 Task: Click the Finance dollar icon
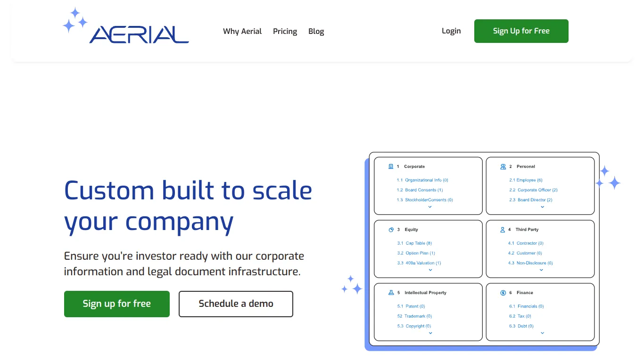(x=503, y=292)
